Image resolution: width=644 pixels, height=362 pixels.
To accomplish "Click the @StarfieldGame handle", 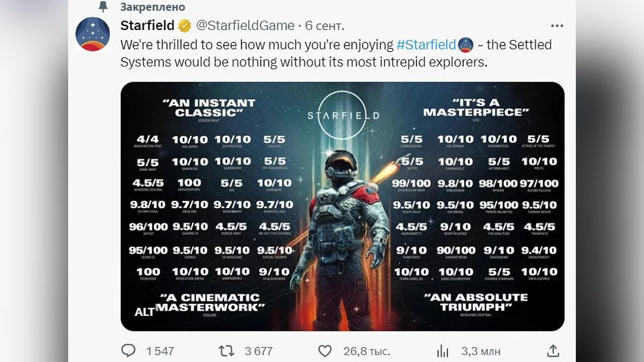I will 245,25.
